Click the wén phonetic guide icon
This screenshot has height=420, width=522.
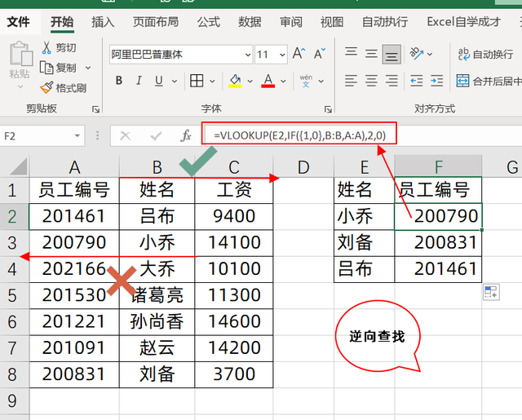(x=306, y=81)
